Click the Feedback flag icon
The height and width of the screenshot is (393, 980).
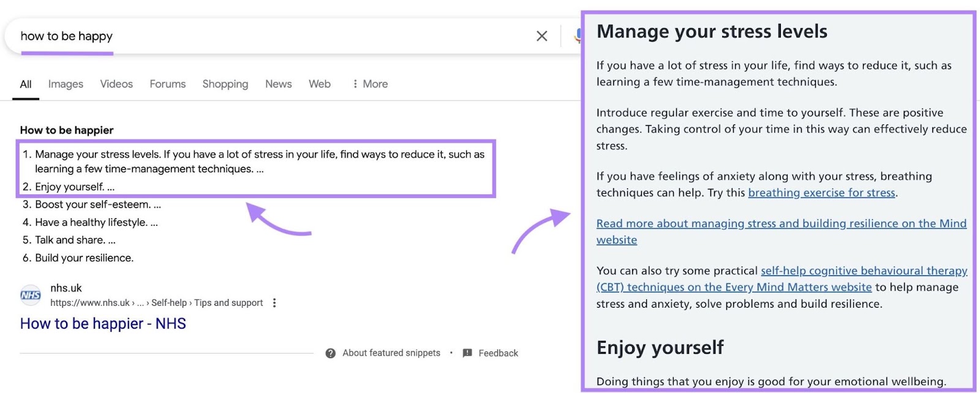(467, 353)
